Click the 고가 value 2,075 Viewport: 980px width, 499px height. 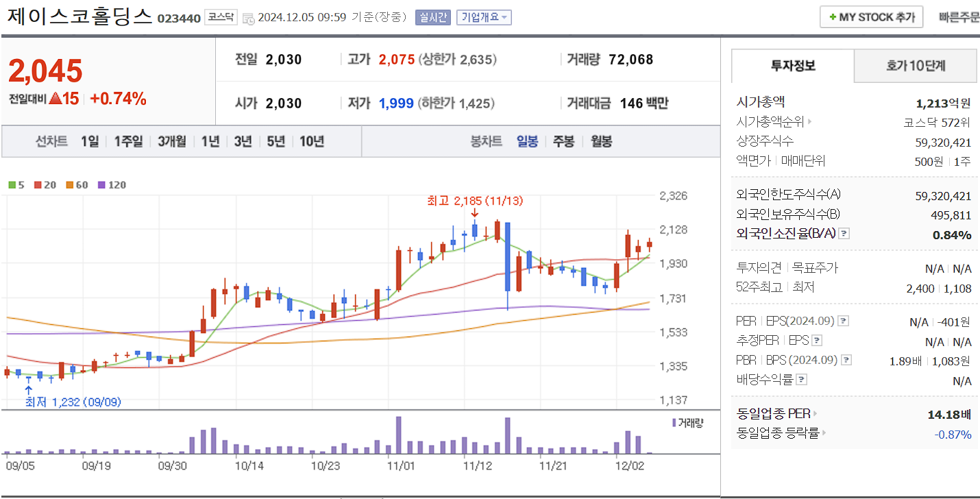[x=396, y=60]
